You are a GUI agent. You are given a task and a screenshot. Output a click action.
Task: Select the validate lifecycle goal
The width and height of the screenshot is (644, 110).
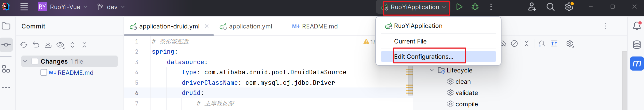click(466, 93)
